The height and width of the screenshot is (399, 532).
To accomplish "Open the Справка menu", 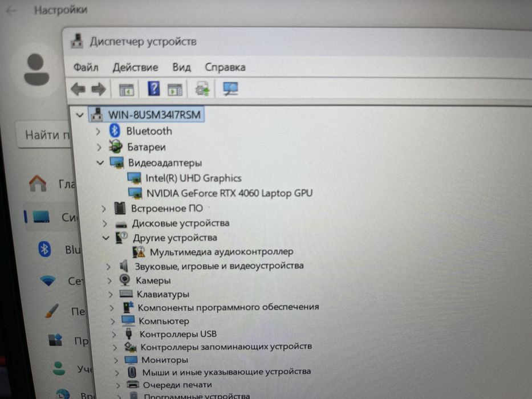I will click(225, 67).
